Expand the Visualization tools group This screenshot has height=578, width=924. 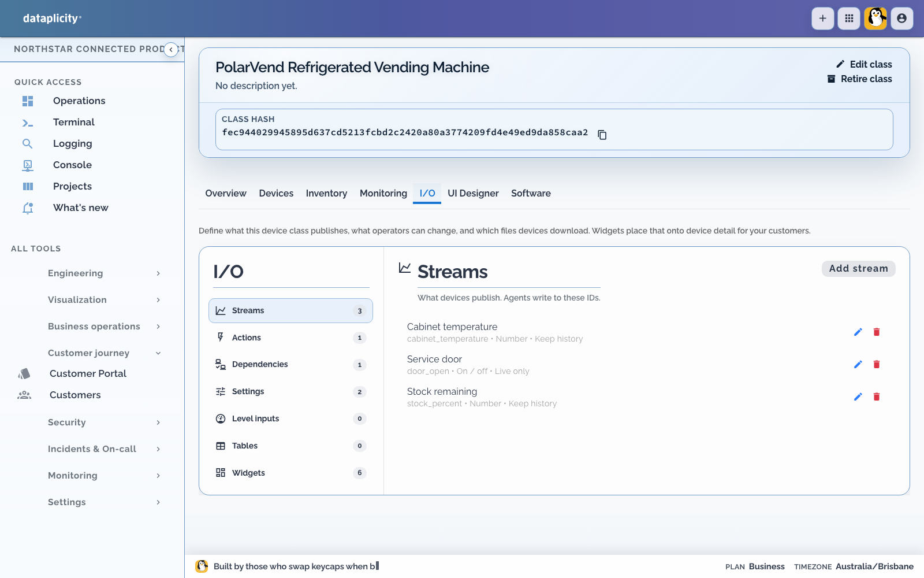click(x=104, y=300)
